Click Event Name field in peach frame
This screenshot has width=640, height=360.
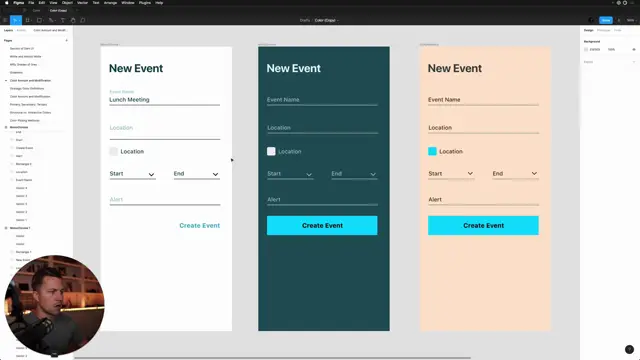click(x=483, y=100)
